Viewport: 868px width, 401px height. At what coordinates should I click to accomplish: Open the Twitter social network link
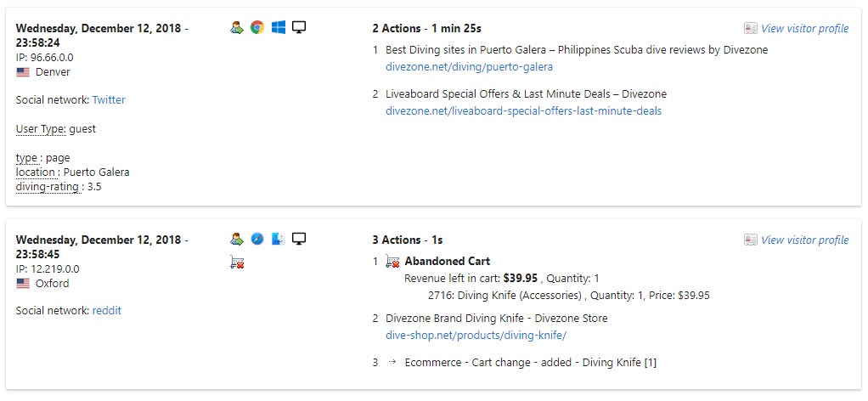(109, 99)
